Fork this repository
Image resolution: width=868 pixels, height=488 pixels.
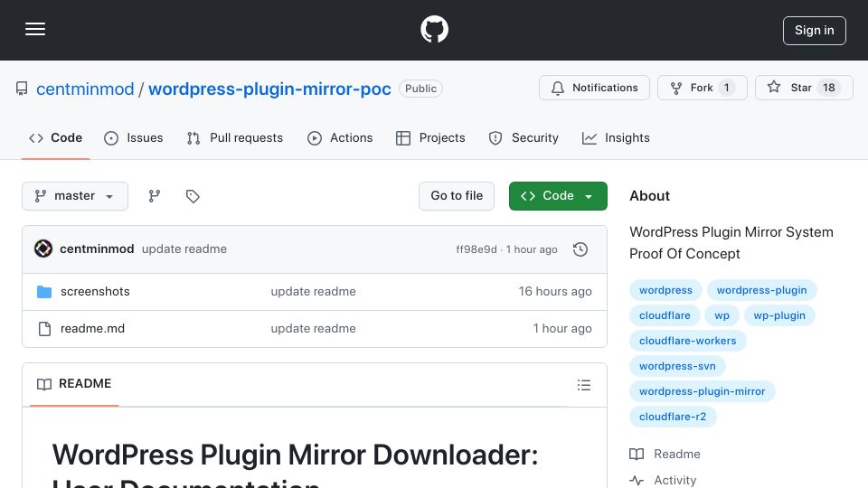click(x=702, y=88)
